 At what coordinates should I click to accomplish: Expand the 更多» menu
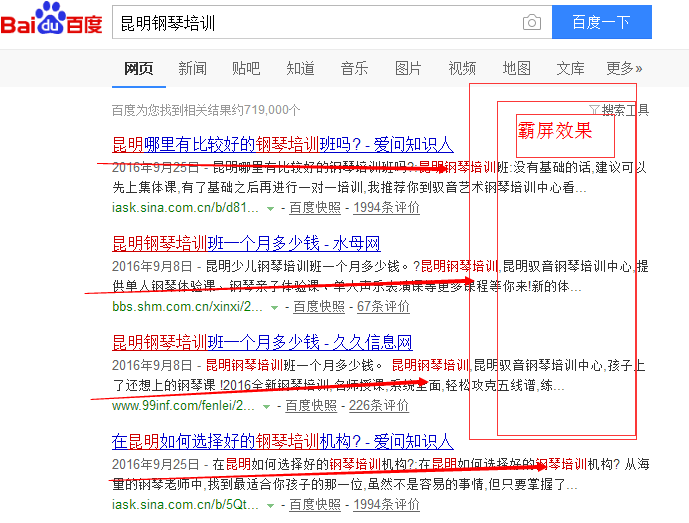(x=624, y=69)
